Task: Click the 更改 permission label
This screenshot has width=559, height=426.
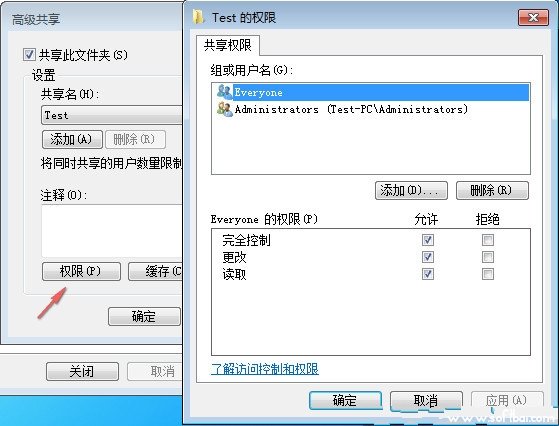Action: pos(234,257)
